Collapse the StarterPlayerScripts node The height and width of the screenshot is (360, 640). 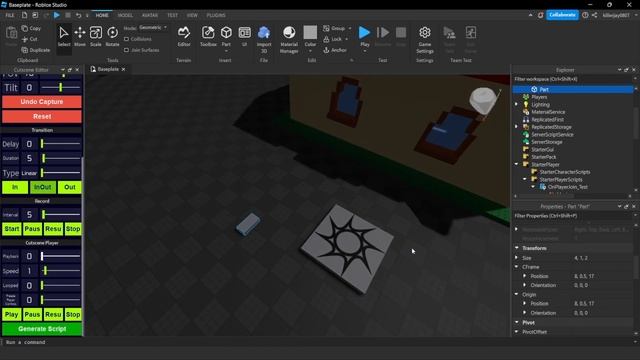pyautogui.click(x=525, y=179)
